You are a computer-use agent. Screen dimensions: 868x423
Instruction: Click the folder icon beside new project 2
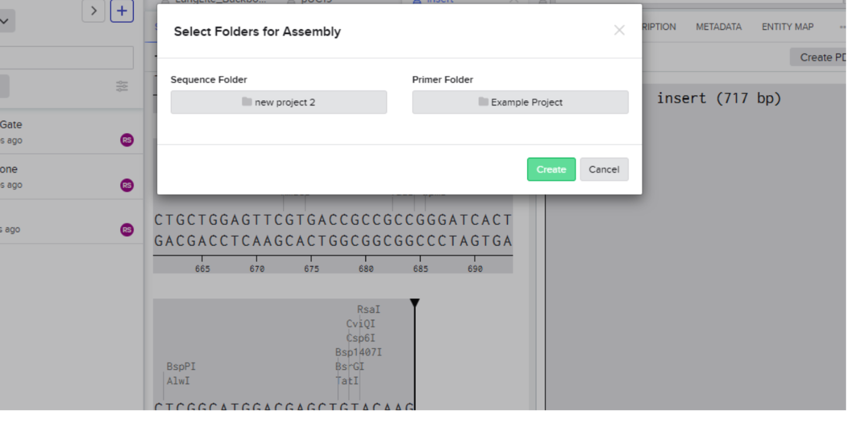point(247,102)
